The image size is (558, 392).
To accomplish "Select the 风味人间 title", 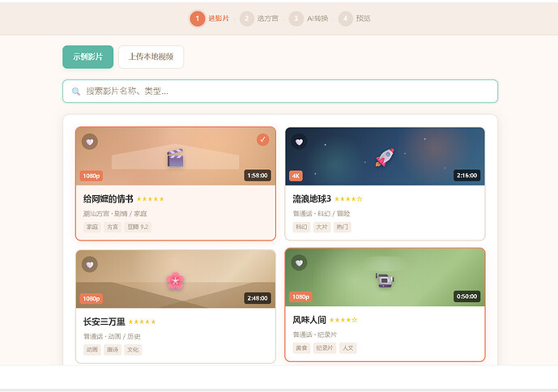I will coord(309,320).
